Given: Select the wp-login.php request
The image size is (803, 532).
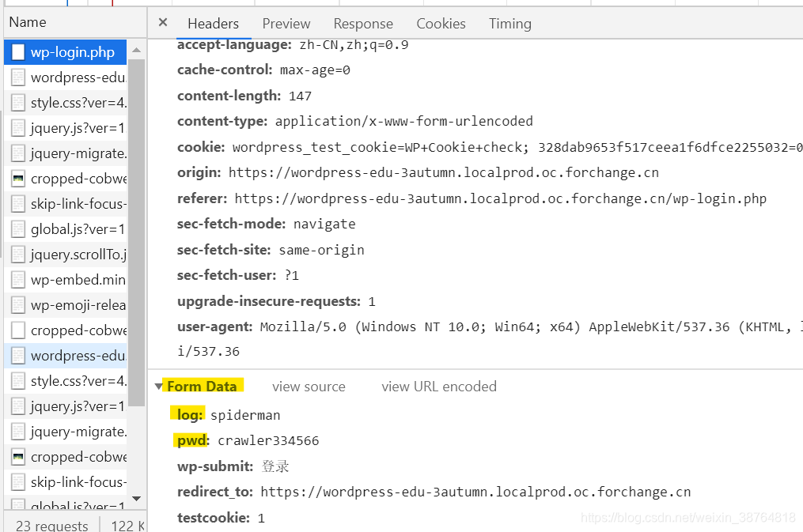Looking at the screenshot, I should coord(66,52).
